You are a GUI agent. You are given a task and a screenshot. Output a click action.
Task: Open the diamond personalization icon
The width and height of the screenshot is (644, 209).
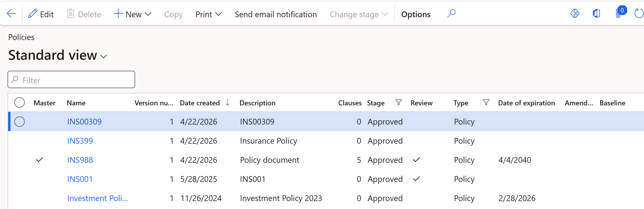[575, 14]
